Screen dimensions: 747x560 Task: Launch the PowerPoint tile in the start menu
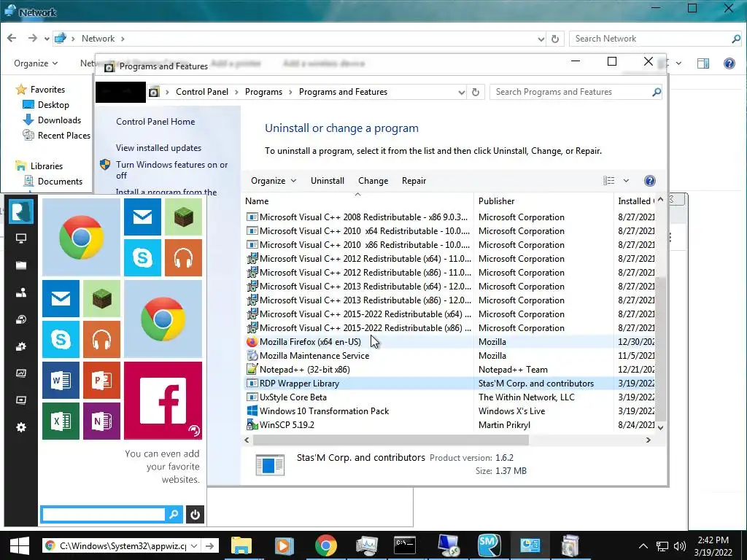(x=101, y=380)
